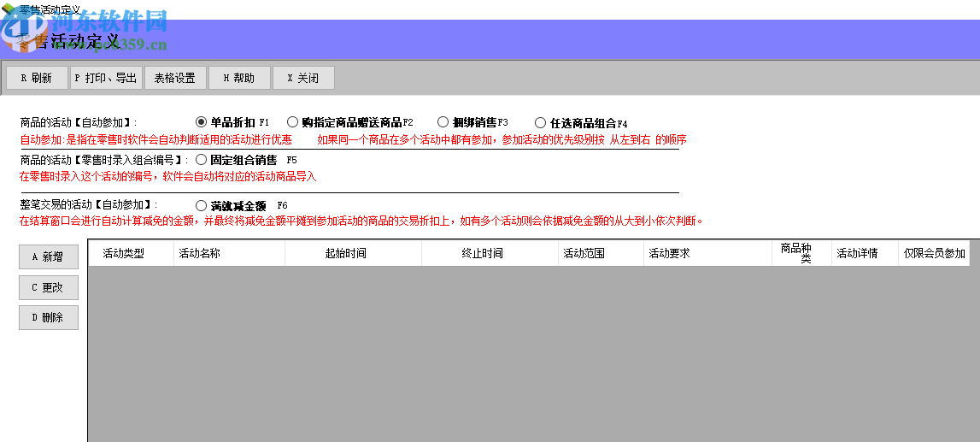Click the A 新增 add button
Screen dimensions: 980x442
[x=49, y=257]
